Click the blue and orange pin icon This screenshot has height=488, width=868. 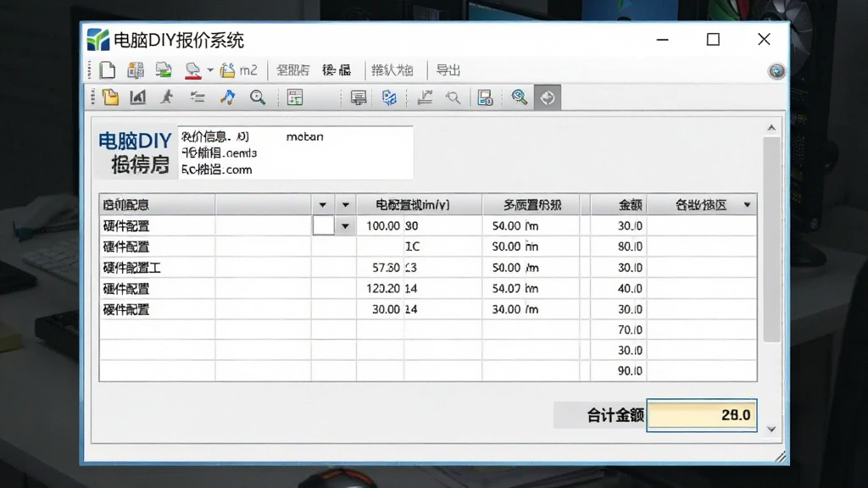(227, 97)
